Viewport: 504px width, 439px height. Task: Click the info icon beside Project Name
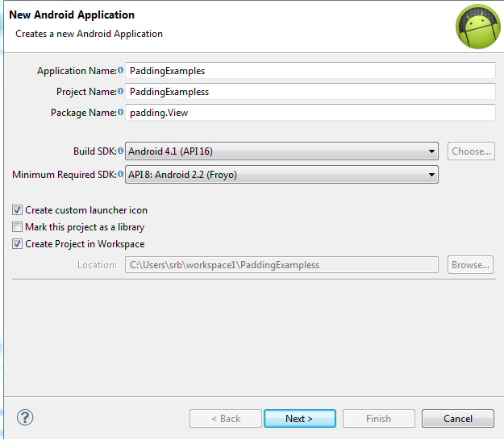[x=120, y=91]
